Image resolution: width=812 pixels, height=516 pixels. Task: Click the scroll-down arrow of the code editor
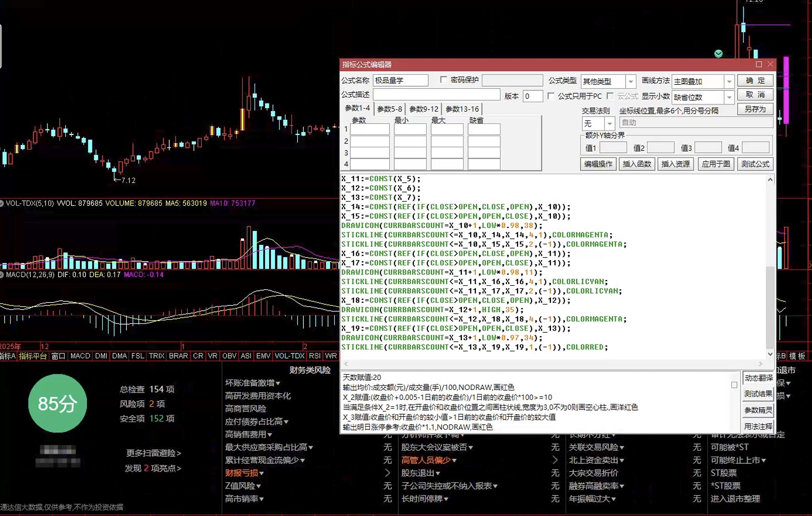click(x=770, y=354)
